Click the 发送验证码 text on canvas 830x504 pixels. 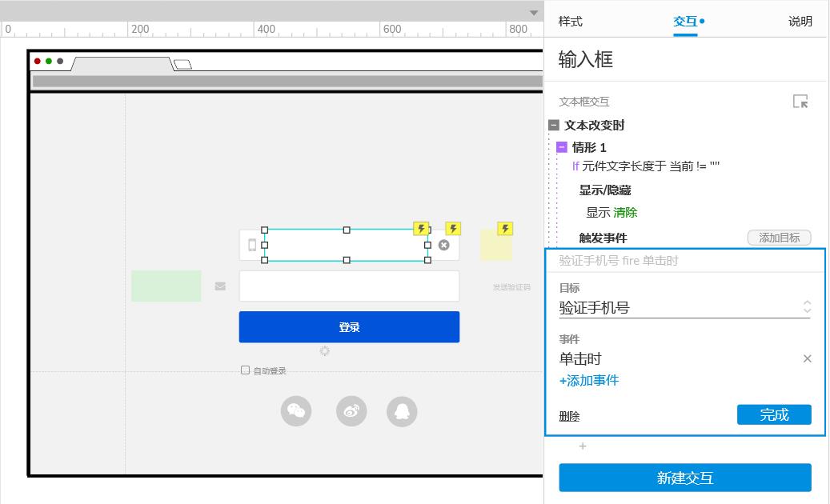click(x=512, y=287)
